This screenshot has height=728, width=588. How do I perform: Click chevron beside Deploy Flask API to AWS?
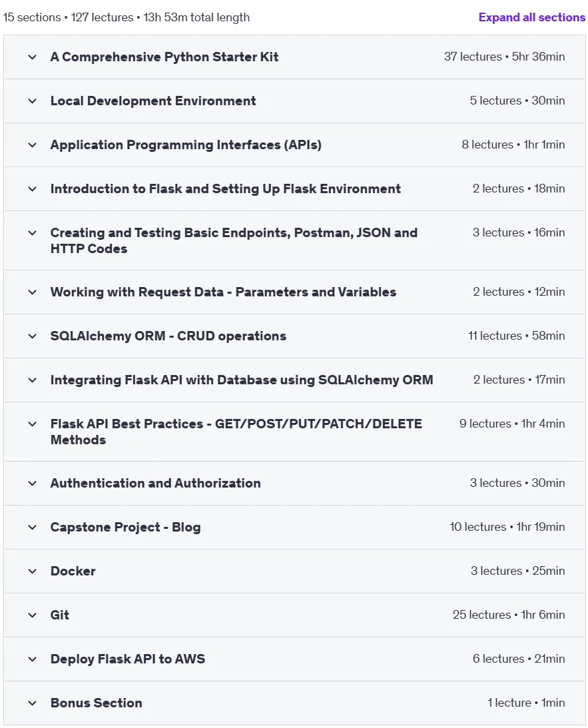[32, 659]
